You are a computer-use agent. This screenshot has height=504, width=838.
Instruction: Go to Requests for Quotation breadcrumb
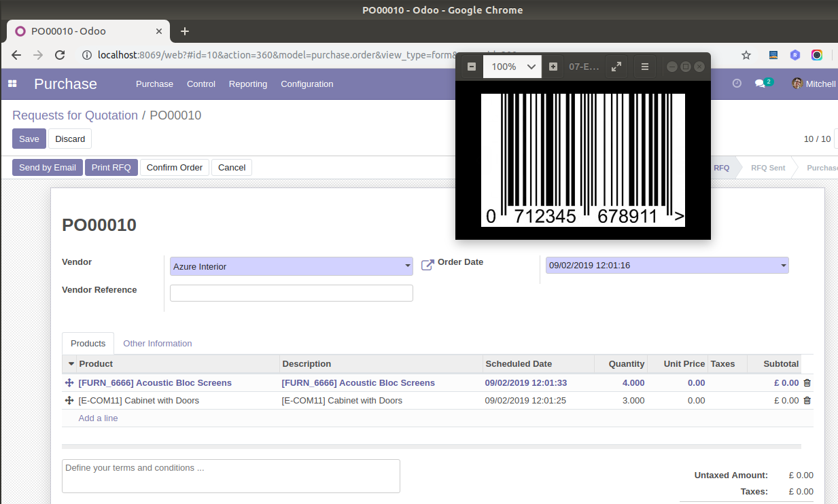tap(75, 115)
